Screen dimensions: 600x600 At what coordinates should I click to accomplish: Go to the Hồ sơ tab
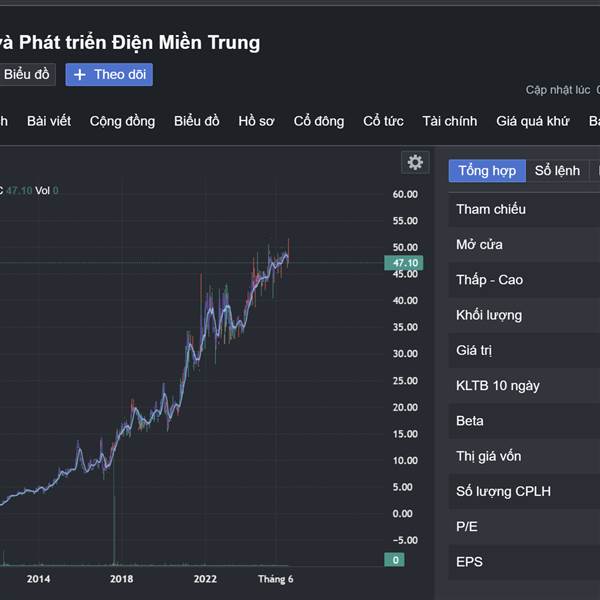[x=256, y=121]
